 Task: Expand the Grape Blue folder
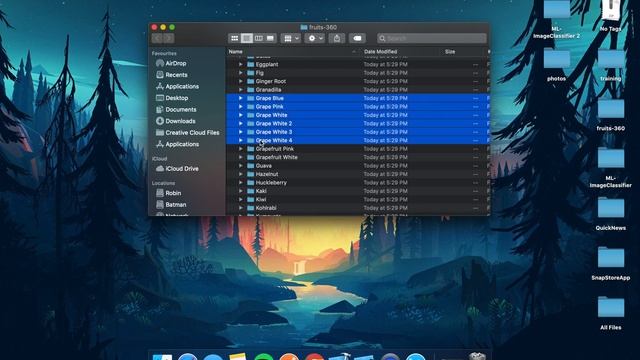pyautogui.click(x=240, y=98)
